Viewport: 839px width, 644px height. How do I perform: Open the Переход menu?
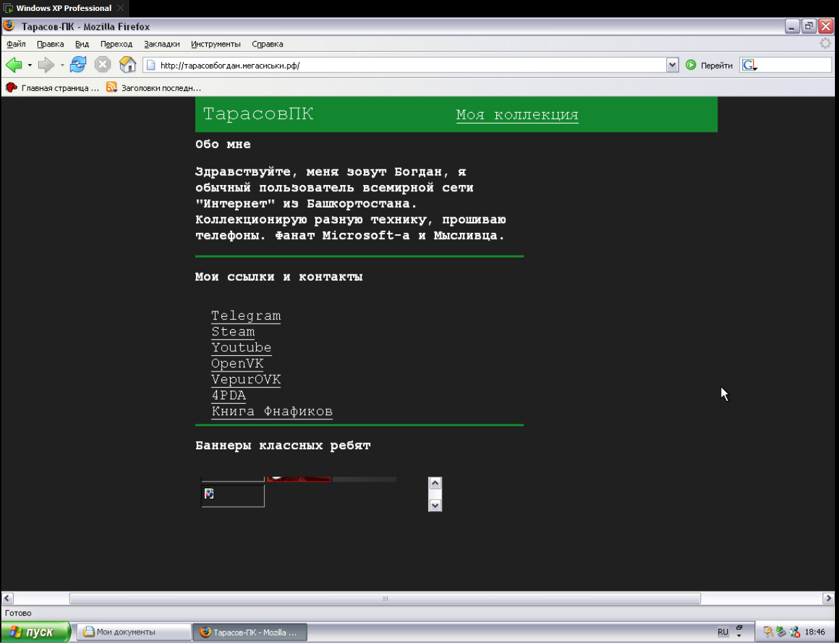pos(117,44)
